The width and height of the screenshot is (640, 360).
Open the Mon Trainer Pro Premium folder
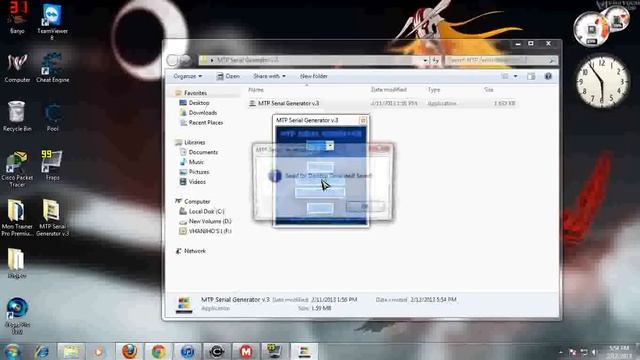point(17,218)
